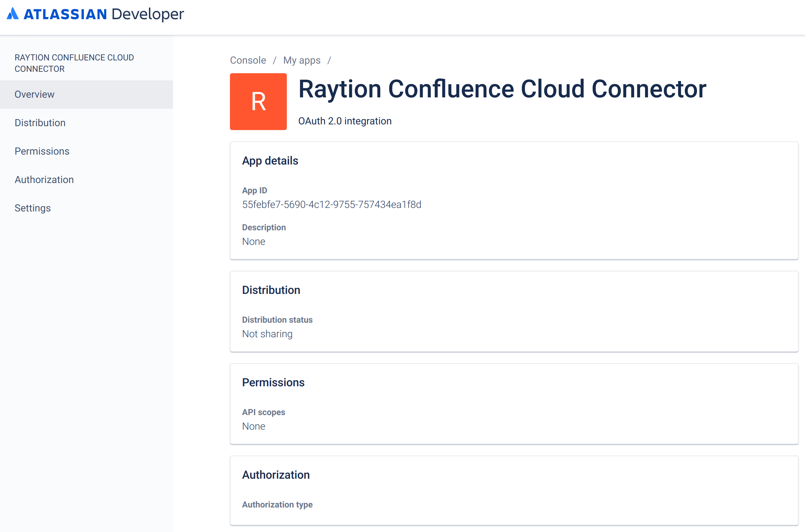
Task: Click the App details card heading
Action: coord(270,161)
